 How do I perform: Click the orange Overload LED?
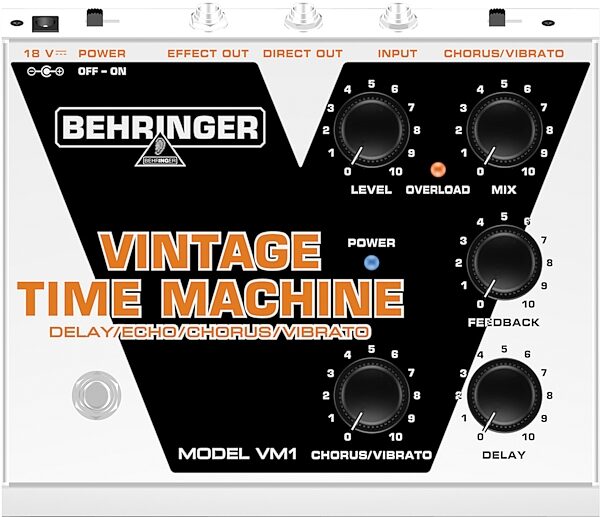pos(438,169)
